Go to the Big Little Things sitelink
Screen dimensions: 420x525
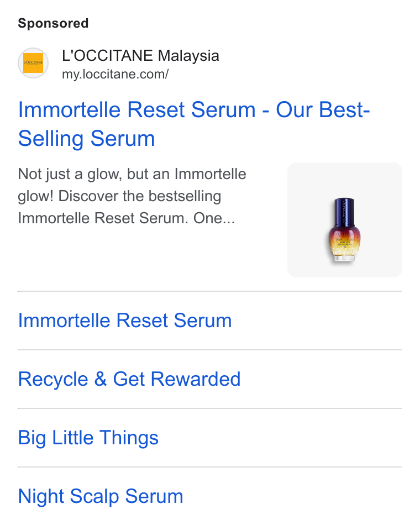(88, 438)
